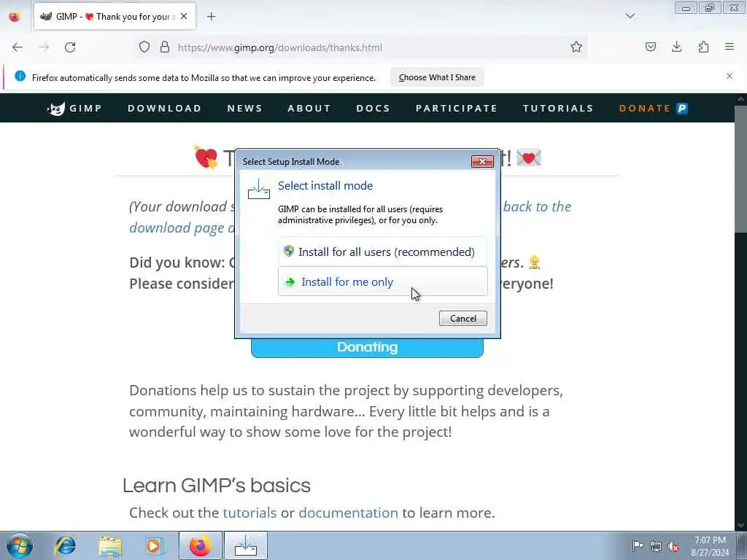Screen dimensions: 747x560
Task: Open the extensions puzzle icon
Action: tap(703, 47)
